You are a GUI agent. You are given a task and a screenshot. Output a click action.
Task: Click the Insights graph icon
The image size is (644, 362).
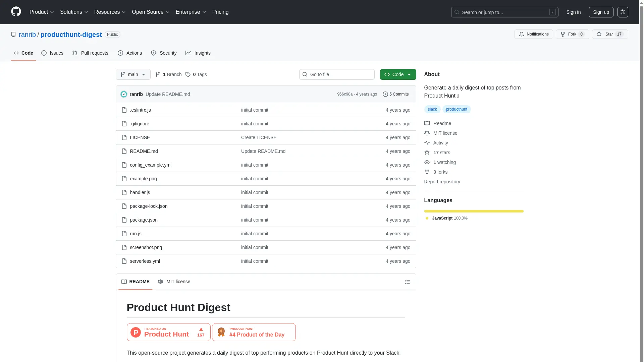tap(189, 53)
